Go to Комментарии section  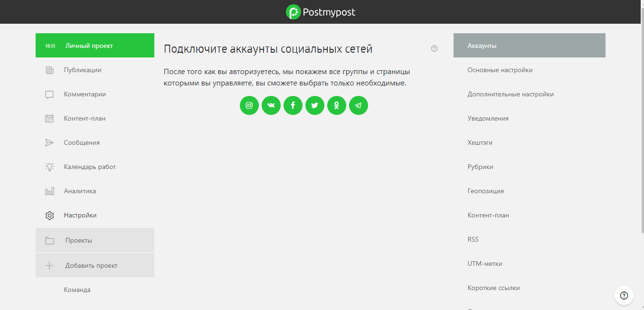85,94
